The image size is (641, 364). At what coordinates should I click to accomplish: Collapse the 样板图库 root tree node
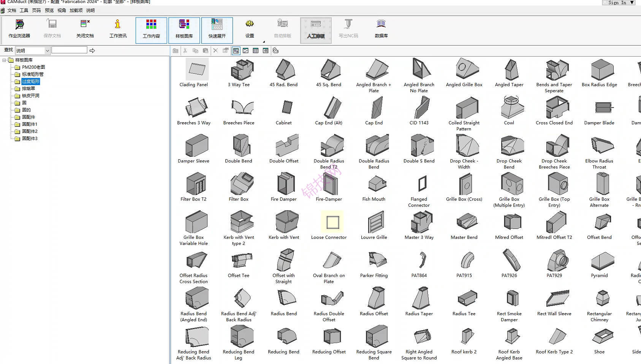[4, 60]
